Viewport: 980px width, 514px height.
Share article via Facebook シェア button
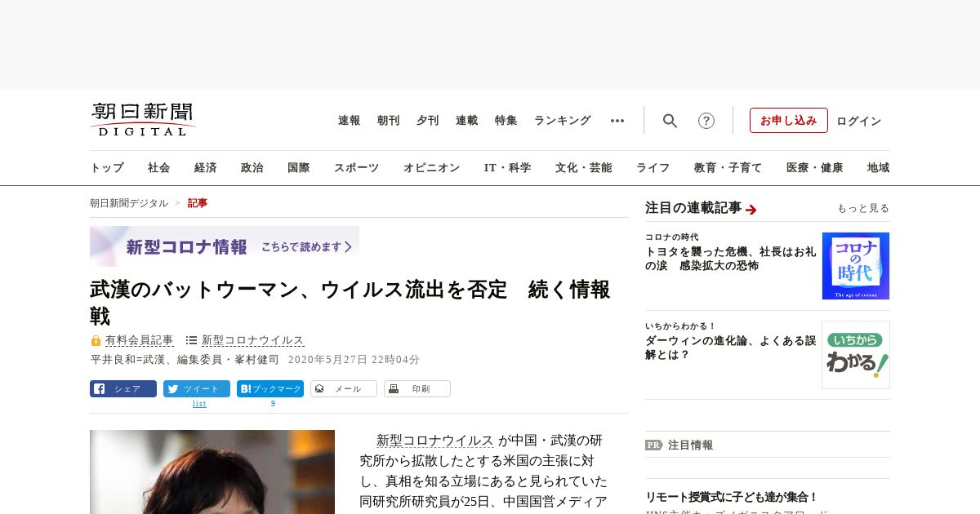click(x=123, y=389)
